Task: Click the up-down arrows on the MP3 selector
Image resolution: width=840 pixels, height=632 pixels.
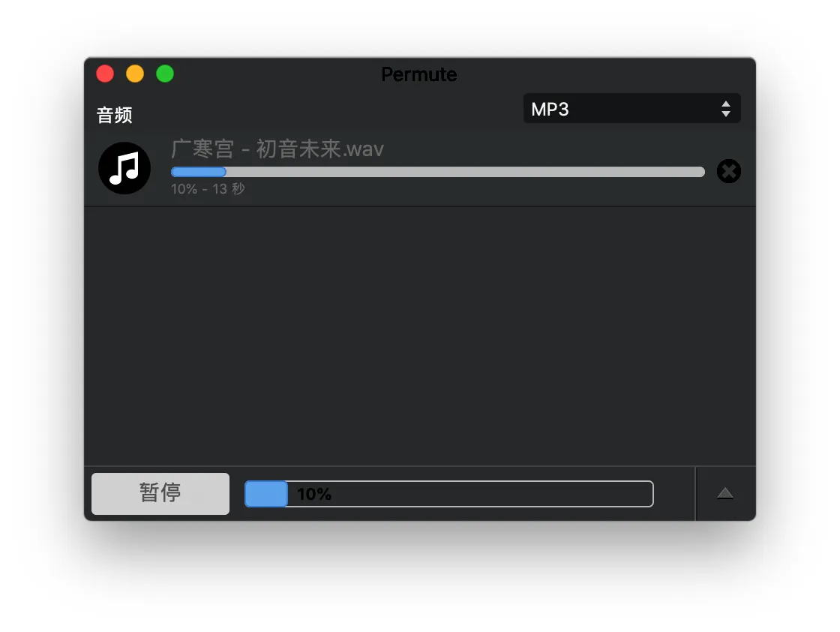Action: 726,109
